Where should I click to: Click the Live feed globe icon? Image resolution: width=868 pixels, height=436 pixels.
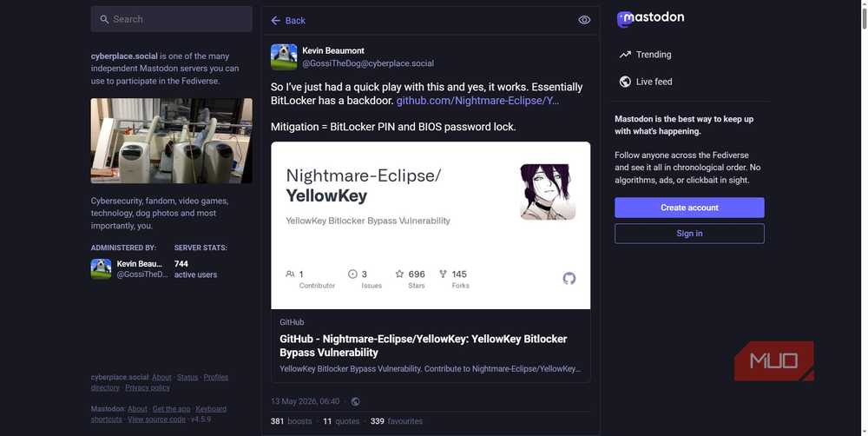pyautogui.click(x=625, y=82)
